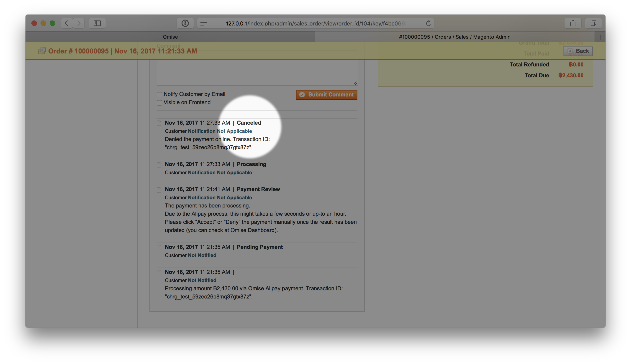Open the Share icon in toolbar
The width and height of the screenshot is (631, 364).
(573, 23)
